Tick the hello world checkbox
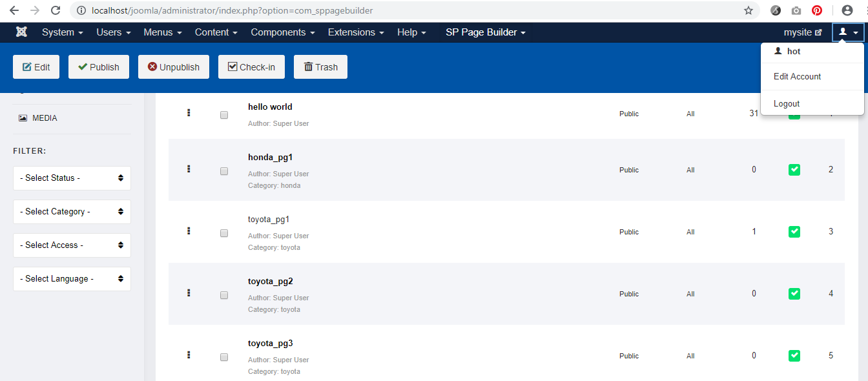Viewport: 868px width, 381px height. point(224,115)
